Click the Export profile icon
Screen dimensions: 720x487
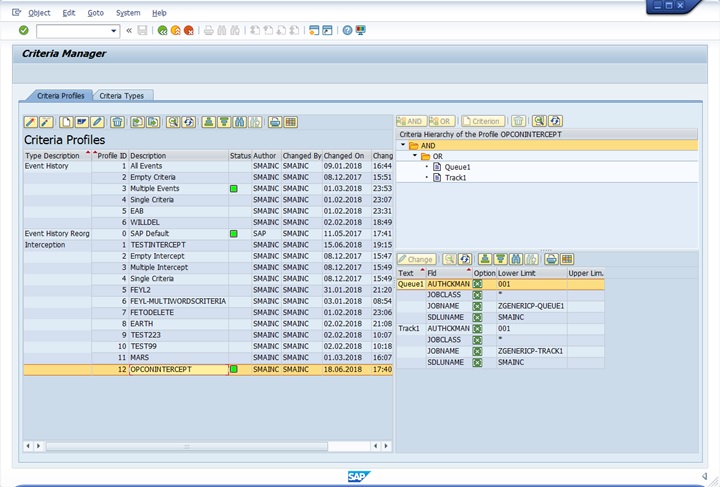pyautogui.click(x=153, y=122)
